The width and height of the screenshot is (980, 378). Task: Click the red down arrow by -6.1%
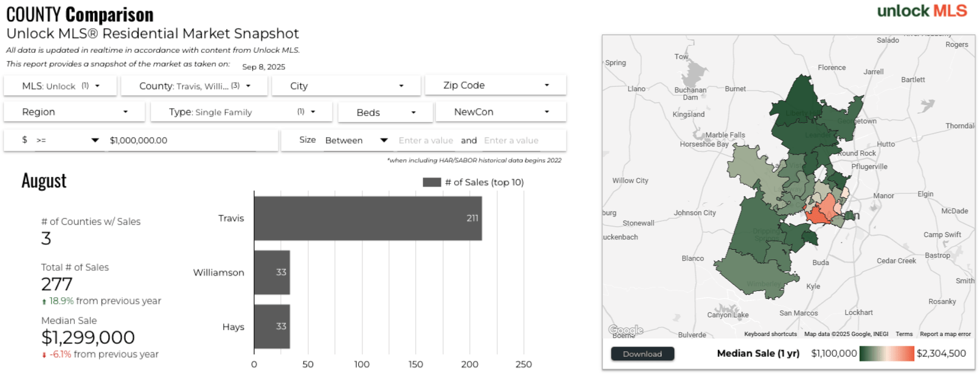coord(44,355)
